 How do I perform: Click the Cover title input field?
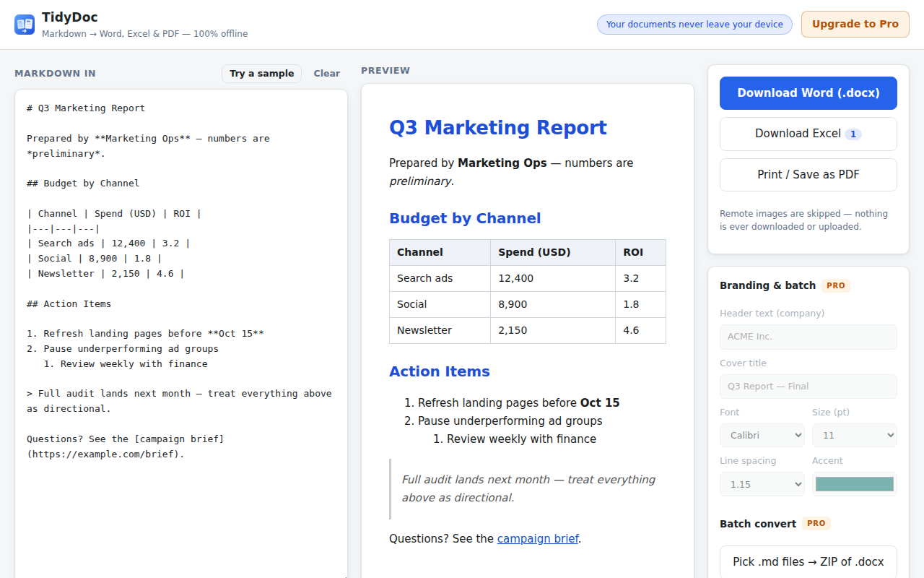point(808,387)
